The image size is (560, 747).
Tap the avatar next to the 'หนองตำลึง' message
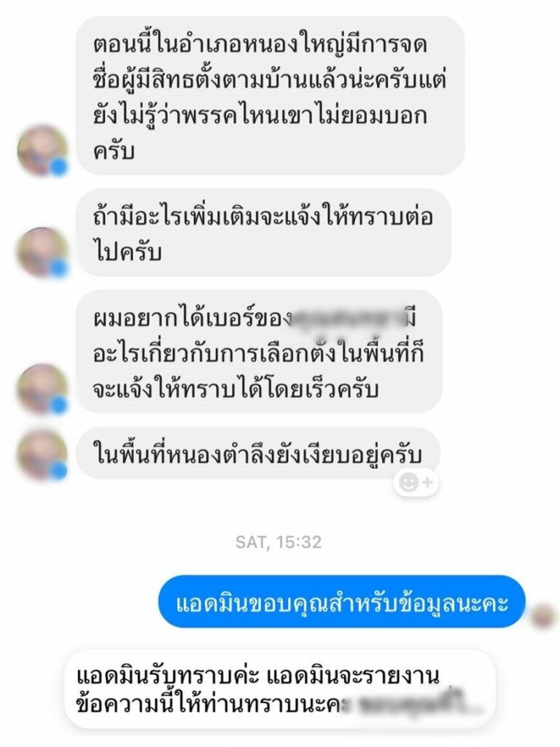click(42, 455)
